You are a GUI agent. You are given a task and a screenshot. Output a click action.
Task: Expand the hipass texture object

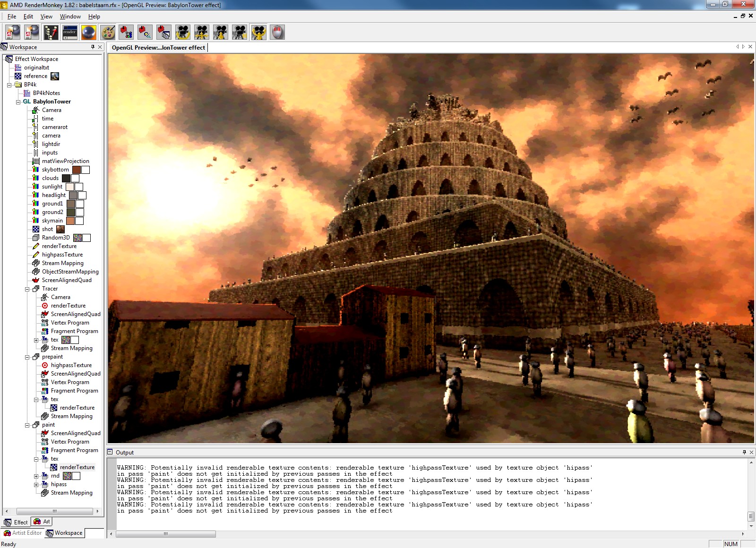click(36, 485)
